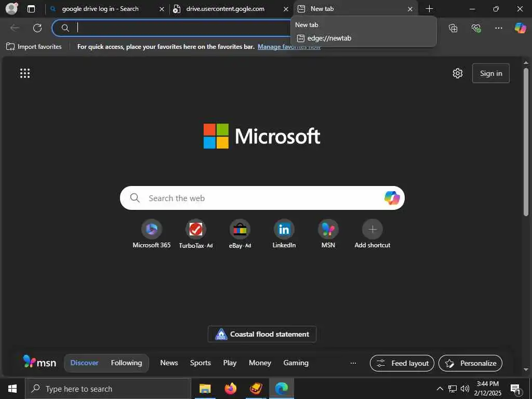Click the Search the web box
The image size is (532, 399).
point(262,198)
